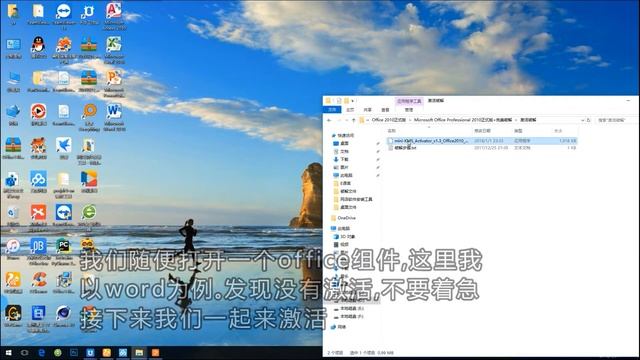Screen dimensions: 640x360
Task: Go back in the File Explorer window
Action: tap(329, 120)
